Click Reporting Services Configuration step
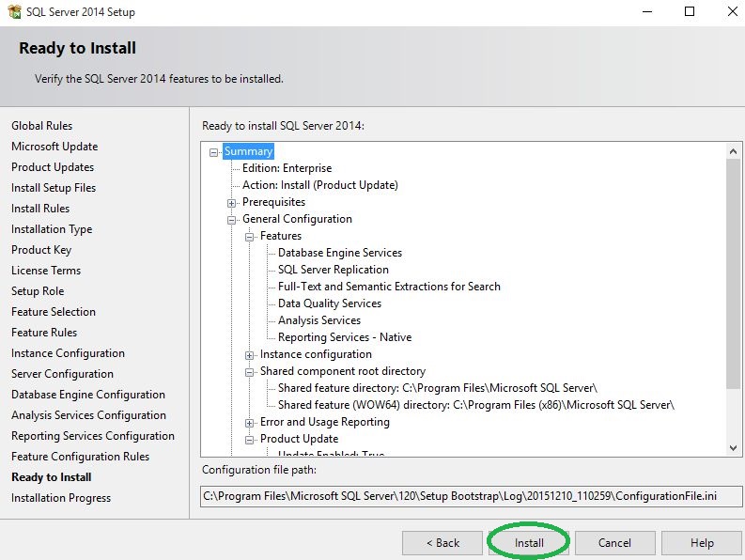 (93, 436)
